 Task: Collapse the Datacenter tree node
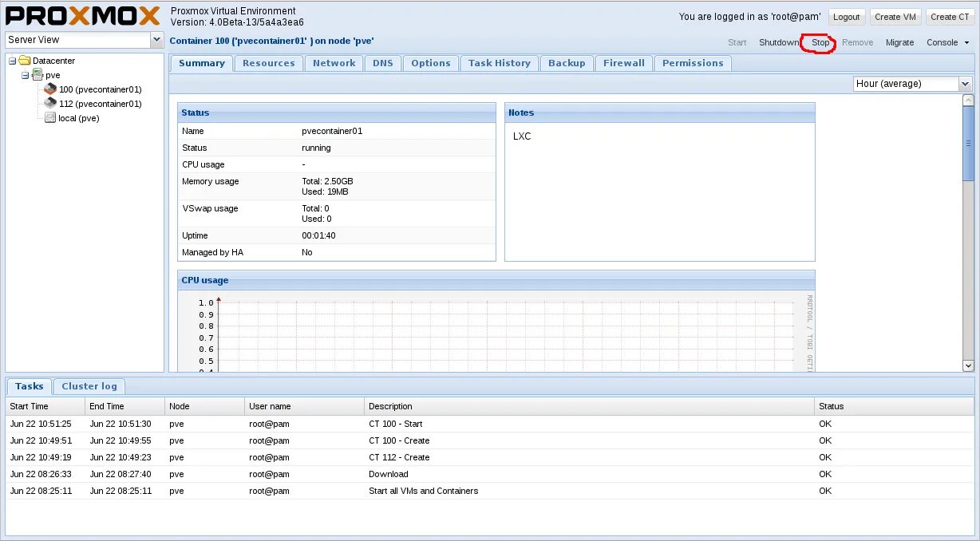pos(13,61)
